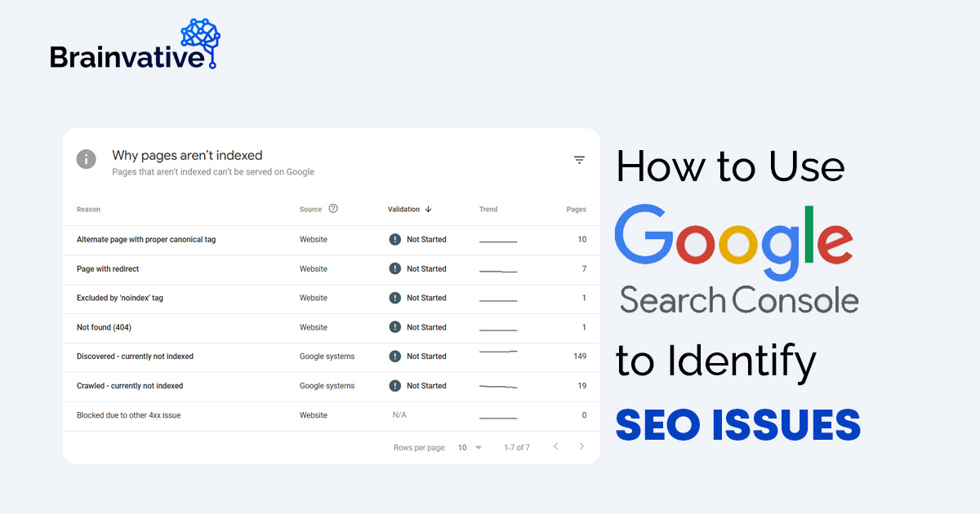980x514 pixels.
Task: Open Crawled - currently not indexed row
Action: coord(332,386)
